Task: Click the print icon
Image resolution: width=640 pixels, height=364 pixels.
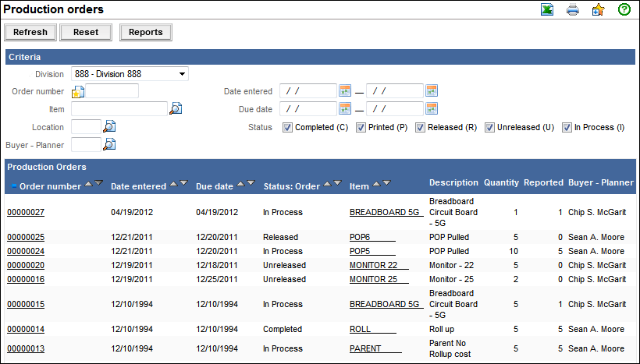Action: [x=573, y=10]
